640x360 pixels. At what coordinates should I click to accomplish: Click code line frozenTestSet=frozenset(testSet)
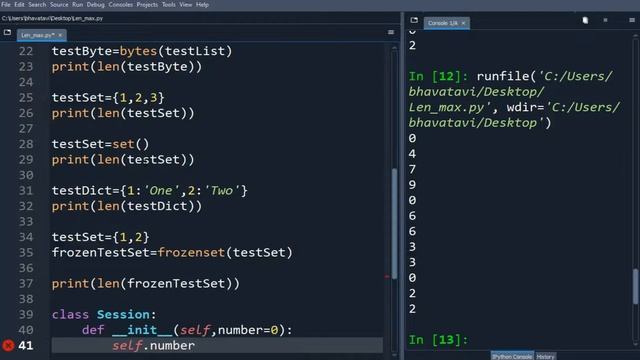click(x=172, y=253)
